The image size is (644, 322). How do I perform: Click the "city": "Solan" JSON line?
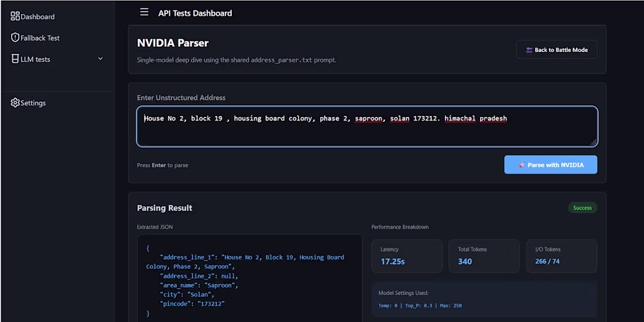click(187, 294)
